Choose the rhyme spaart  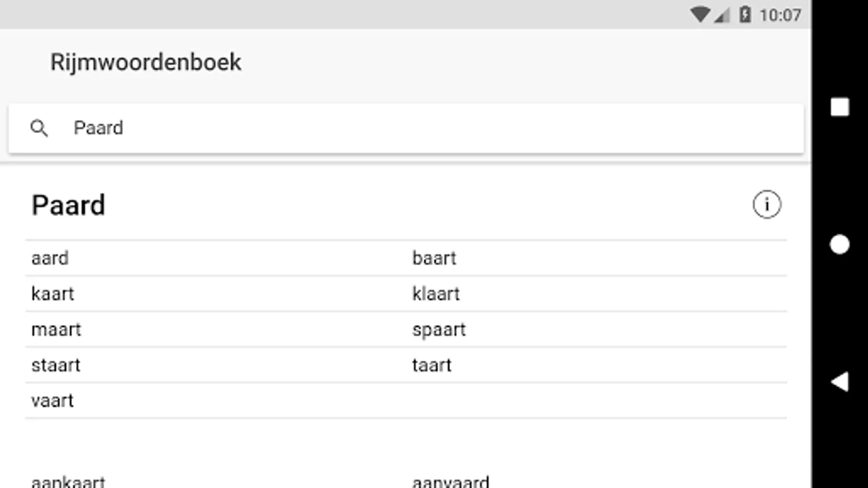(x=439, y=330)
